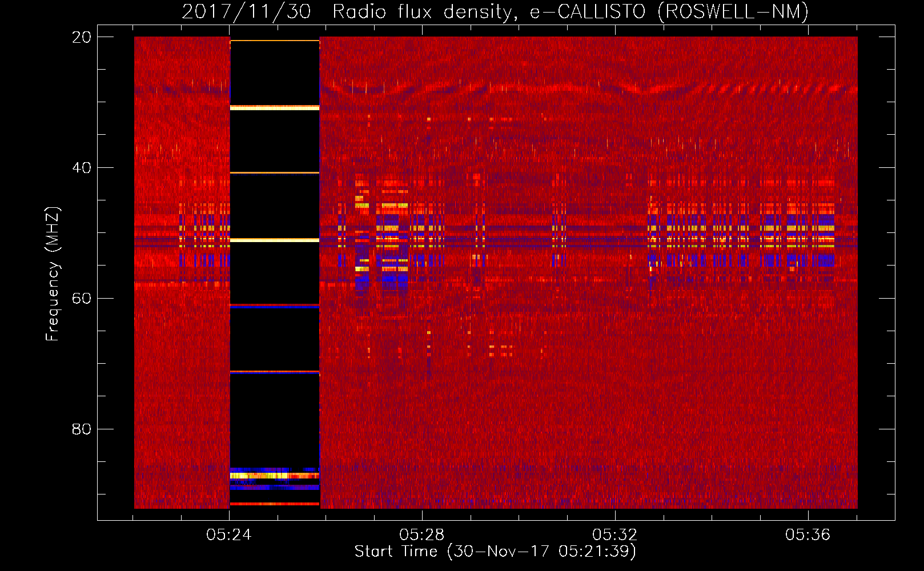Click the 05:32 time tick label
This screenshot has height=571, width=924.
[615, 534]
